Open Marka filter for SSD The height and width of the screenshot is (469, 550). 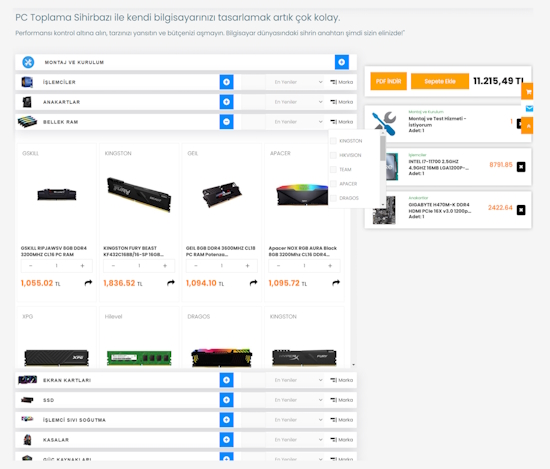click(342, 400)
